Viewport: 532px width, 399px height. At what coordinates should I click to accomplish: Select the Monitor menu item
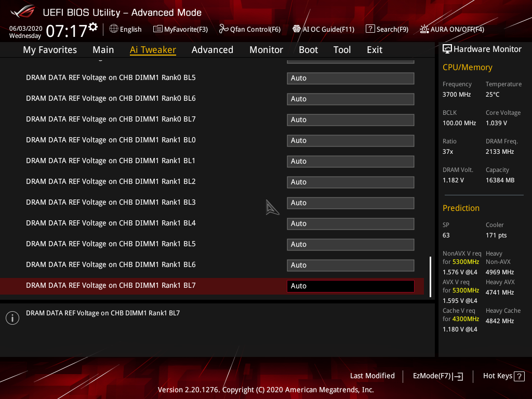tap(266, 49)
